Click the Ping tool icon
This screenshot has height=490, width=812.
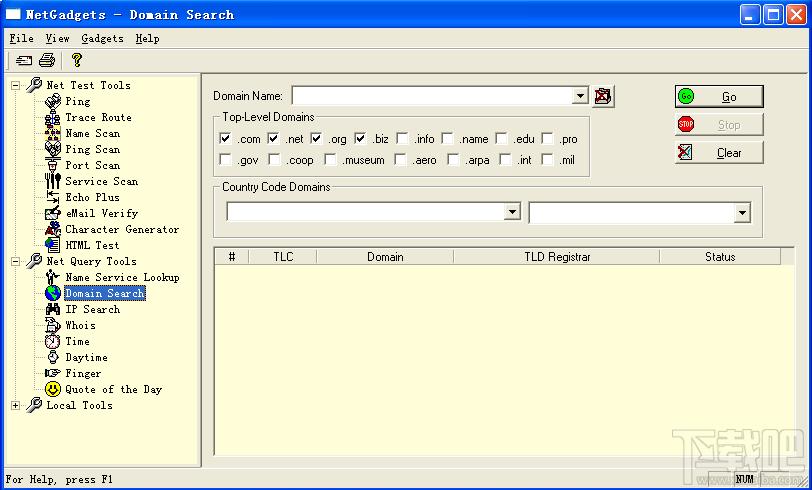click(x=53, y=101)
